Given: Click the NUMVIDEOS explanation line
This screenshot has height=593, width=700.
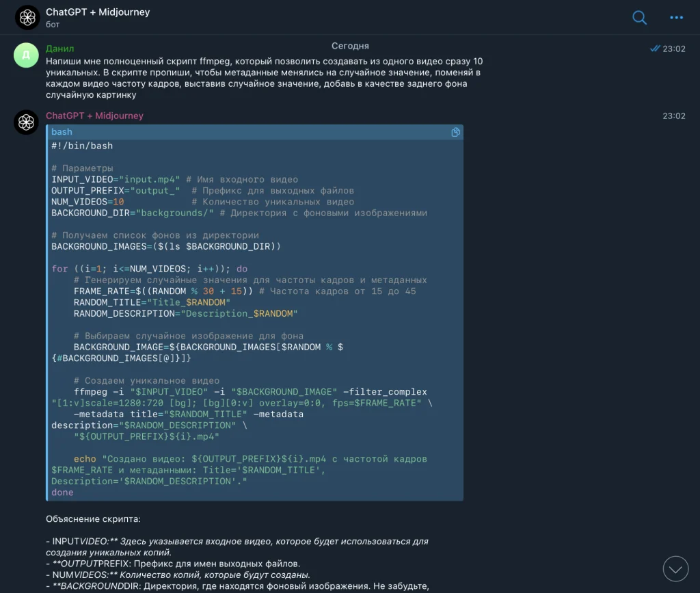Looking at the screenshot, I should click(178, 575).
